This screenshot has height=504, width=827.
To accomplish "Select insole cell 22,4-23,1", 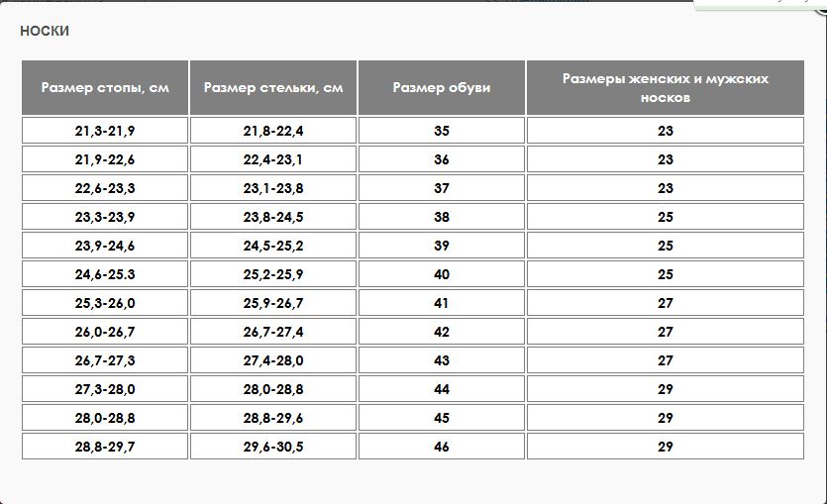I will point(273,159).
